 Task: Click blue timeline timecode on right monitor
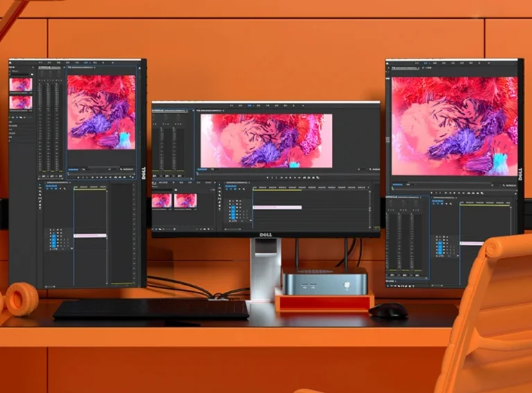(438, 201)
